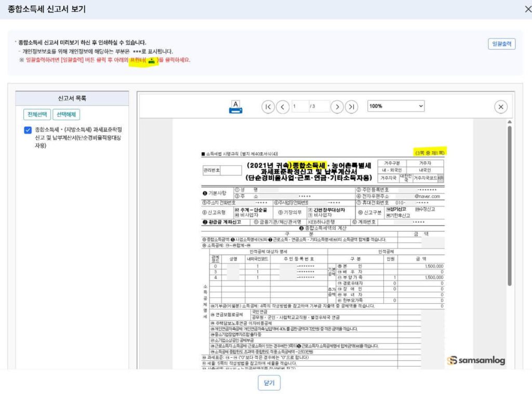The height and width of the screenshot is (394, 532).
Task: Go to previous page of report
Action: click(x=283, y=107)
